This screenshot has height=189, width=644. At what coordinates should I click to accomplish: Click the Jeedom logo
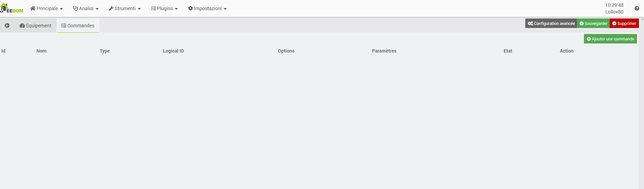coord(12,8)
